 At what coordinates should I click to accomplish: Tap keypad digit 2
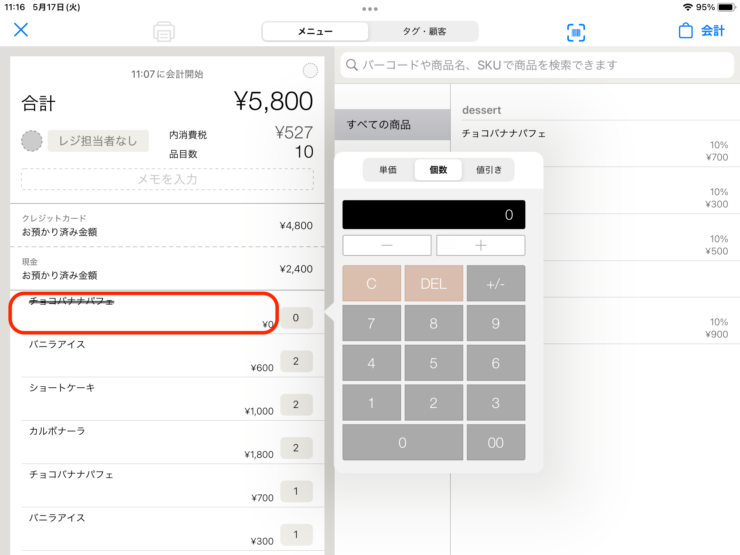pos(434,403)
